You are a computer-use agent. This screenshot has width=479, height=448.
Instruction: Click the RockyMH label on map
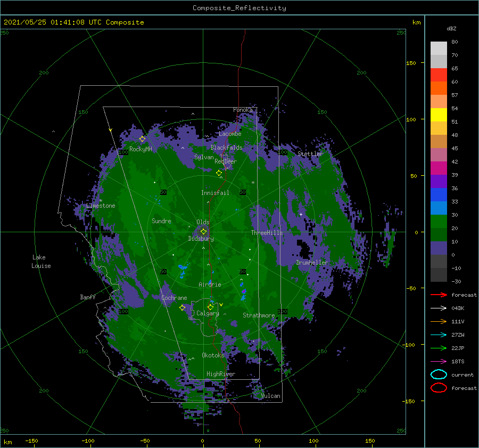coord(141,149)
